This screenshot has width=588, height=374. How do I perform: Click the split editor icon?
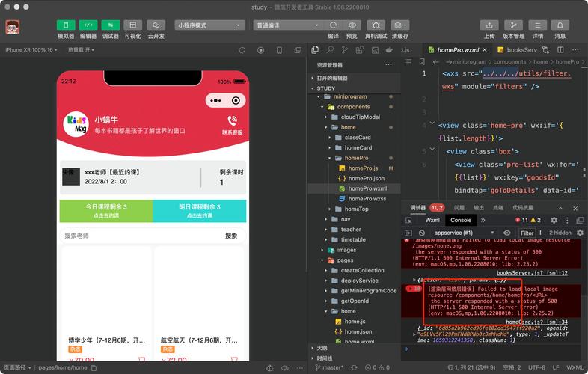click(560, 49)
